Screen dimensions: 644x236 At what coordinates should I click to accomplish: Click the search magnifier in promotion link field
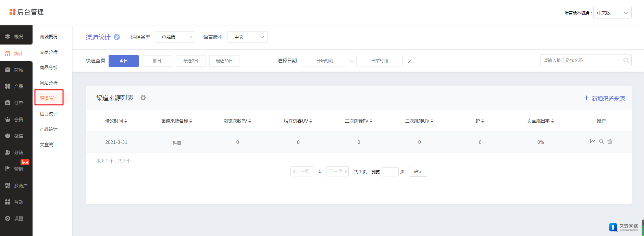[x=626, y=60]
